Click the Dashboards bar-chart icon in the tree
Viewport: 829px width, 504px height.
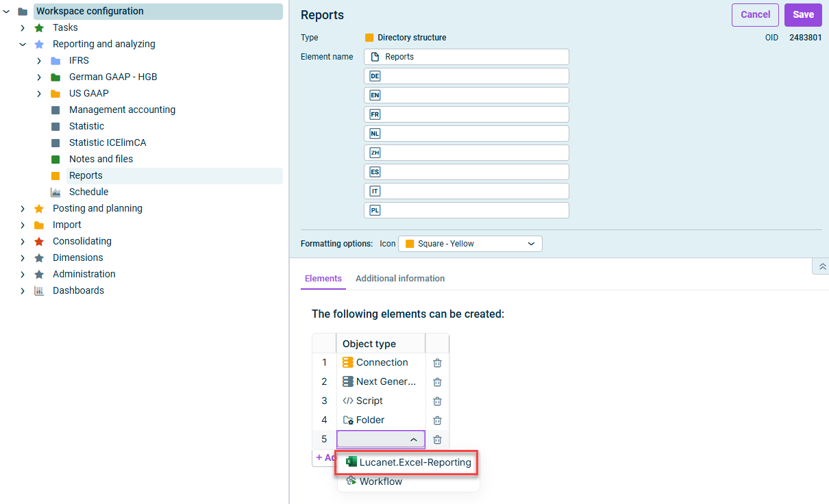point(38,290)
